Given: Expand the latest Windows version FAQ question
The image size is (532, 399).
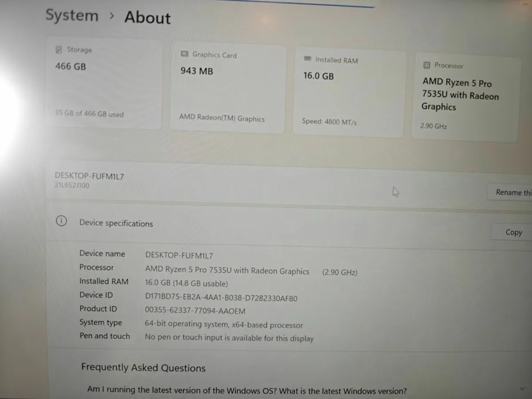Looking at the screenshot, I should [246, 391].
